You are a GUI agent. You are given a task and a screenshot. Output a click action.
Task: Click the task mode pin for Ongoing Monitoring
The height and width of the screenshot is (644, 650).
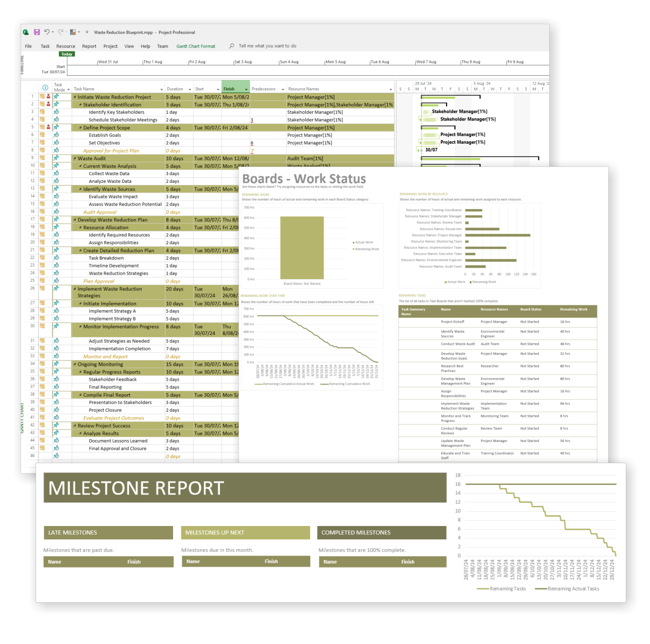[56, 364]
